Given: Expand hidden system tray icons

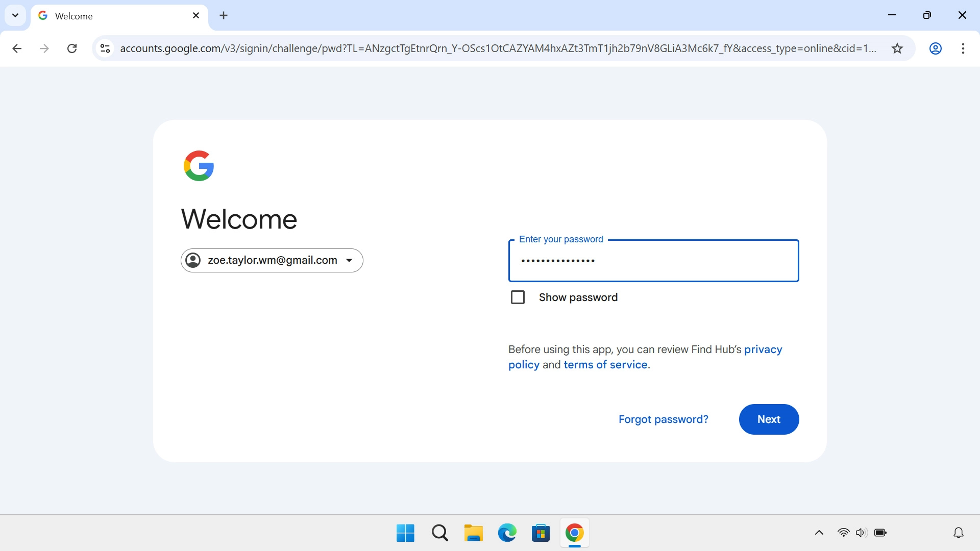Looking at the screenshot, I should 819,532.
